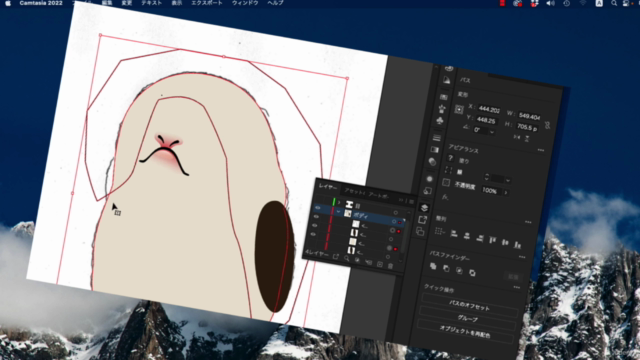Open the Transparency panel icon with overlapping circles
This screenshot has width=640, height=360.
[x=433, y=162]
